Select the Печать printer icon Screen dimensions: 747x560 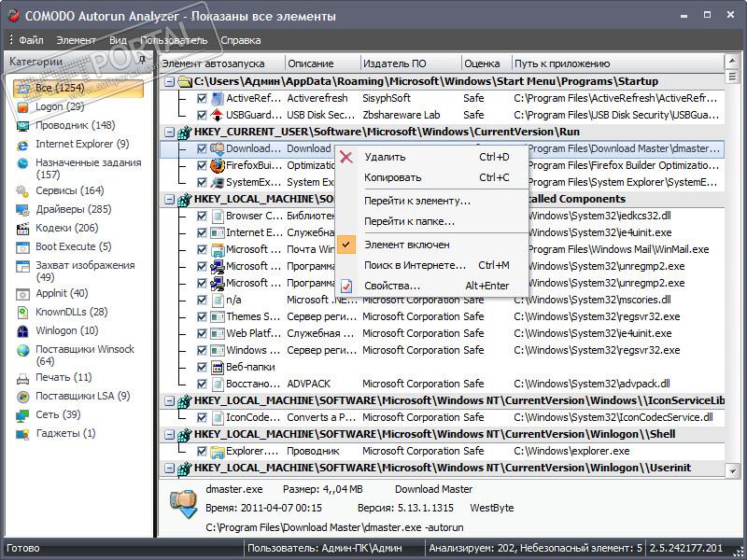pyautogui.click(x=22, y=378)
